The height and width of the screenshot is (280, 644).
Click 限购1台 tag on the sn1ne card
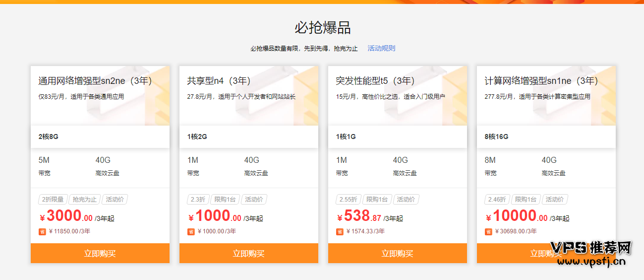pyautogui.click(x=526, y=200)
